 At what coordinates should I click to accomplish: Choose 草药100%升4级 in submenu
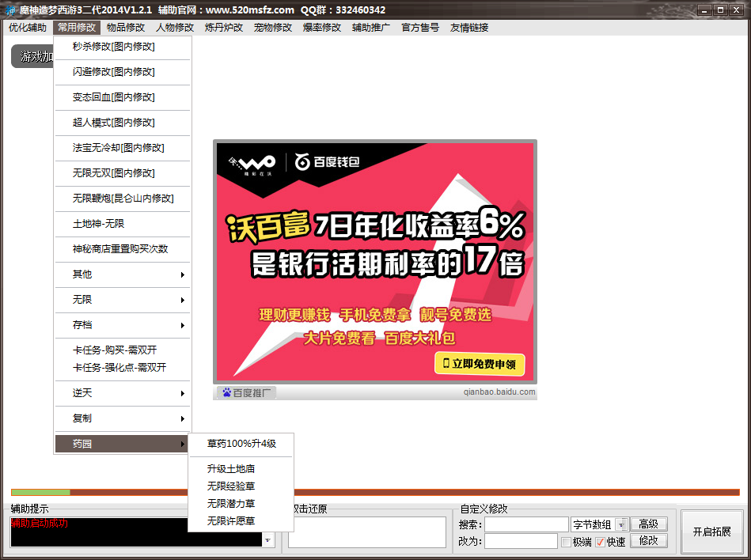pyautogui.click(x=241, y=444)
